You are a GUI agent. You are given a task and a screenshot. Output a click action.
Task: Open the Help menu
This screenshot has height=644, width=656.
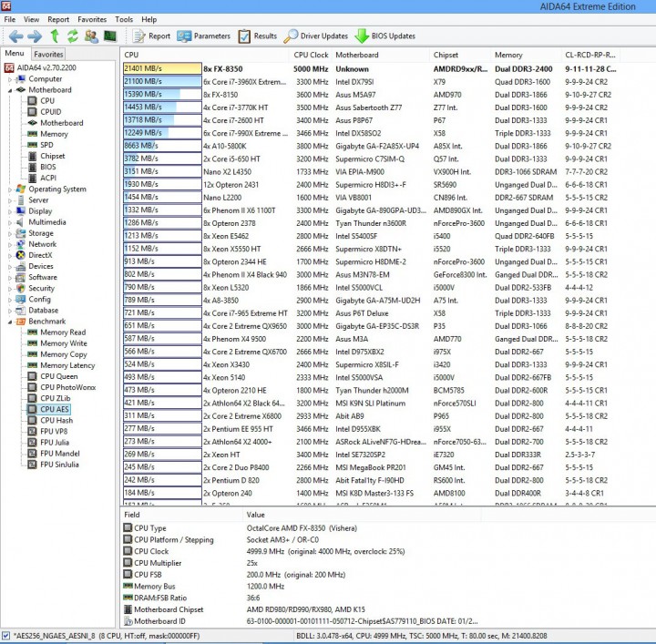[149, 19]
